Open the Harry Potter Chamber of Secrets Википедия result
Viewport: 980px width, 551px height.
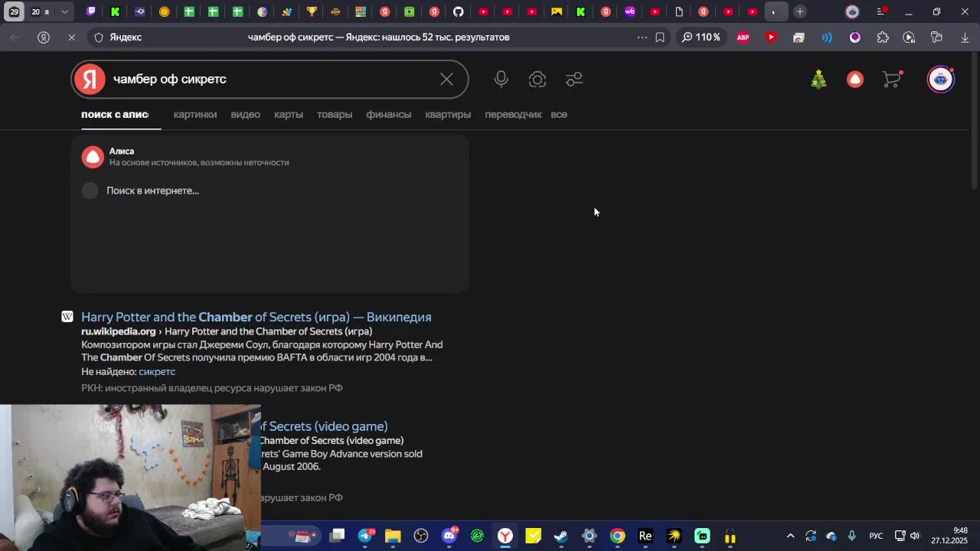256,317
